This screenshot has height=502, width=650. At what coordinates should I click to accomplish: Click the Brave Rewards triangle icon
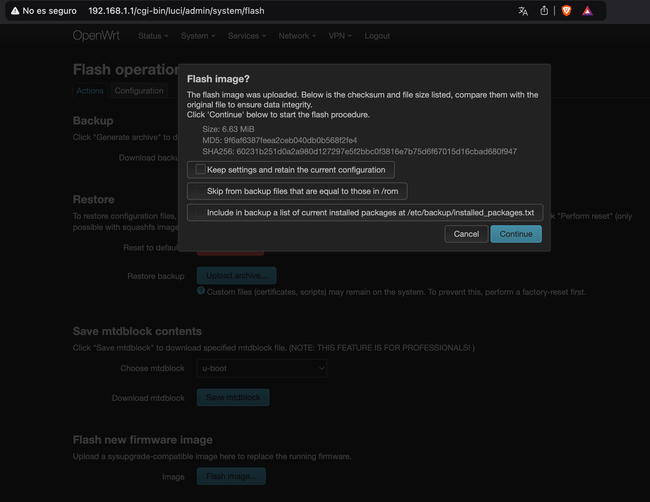coord(588,11)
